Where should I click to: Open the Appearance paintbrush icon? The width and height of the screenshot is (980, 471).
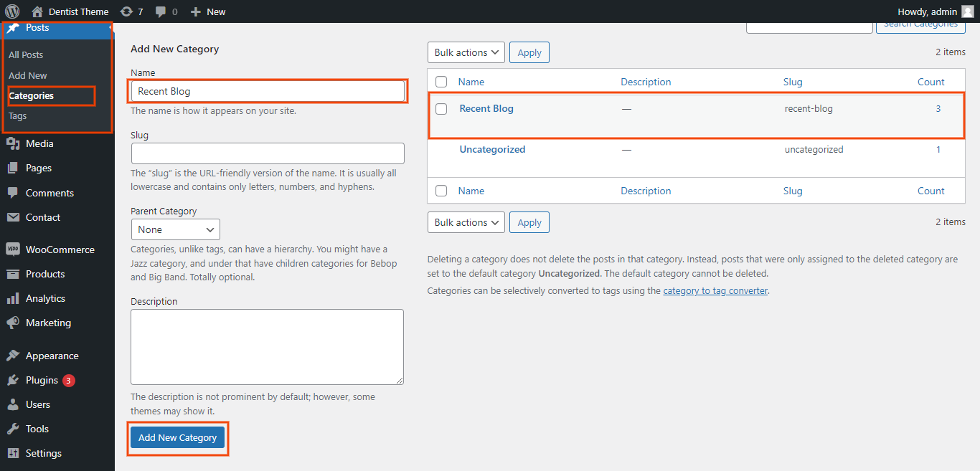(x=13, y=356)
